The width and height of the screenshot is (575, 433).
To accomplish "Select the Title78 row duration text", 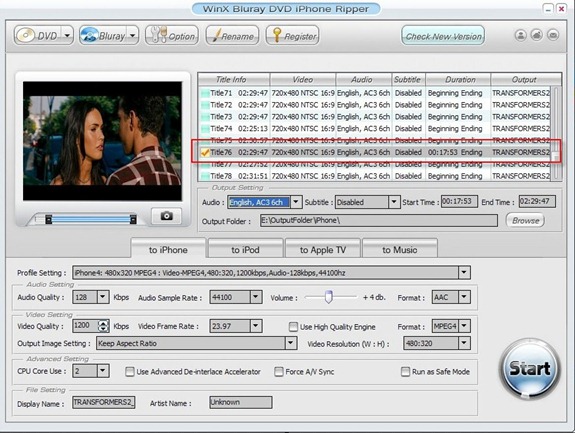I will (x=455, y=176).
